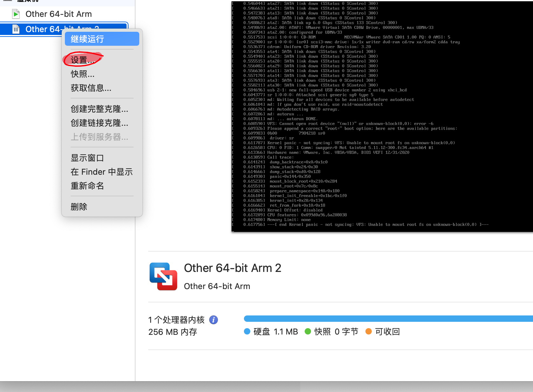Click 重新命名 to rename the VM
This screenshot has height=392, width=533.
pos(87,186)
